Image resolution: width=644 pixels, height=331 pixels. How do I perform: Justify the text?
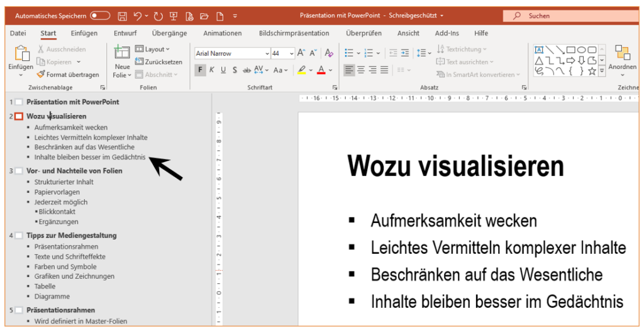coord(384,70)
